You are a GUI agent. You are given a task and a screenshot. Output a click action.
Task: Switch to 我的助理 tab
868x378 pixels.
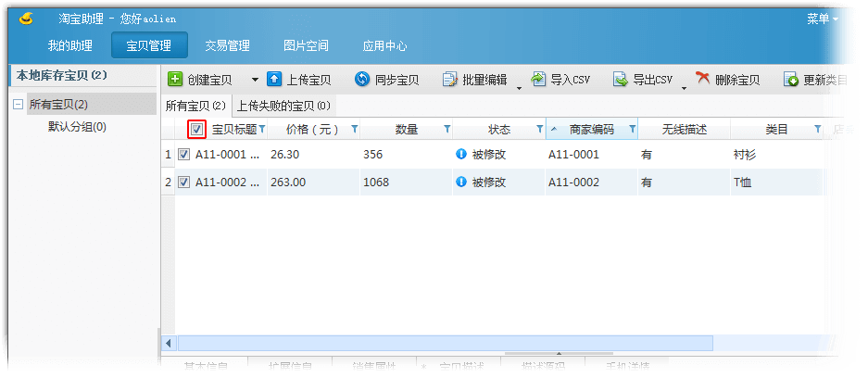[69, 45]
